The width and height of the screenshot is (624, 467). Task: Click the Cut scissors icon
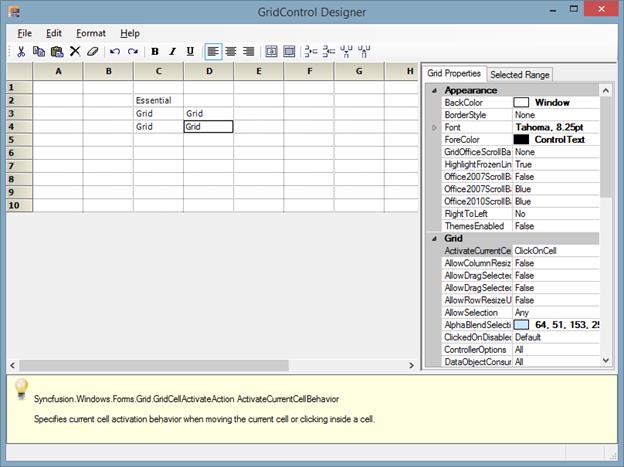coord(21,51)
